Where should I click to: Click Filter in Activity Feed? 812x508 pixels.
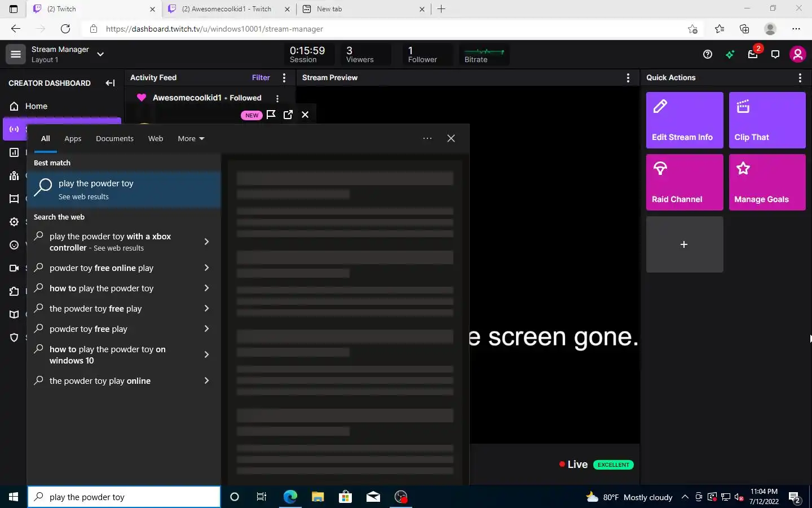pyautogui.click(x=261, y=78)
